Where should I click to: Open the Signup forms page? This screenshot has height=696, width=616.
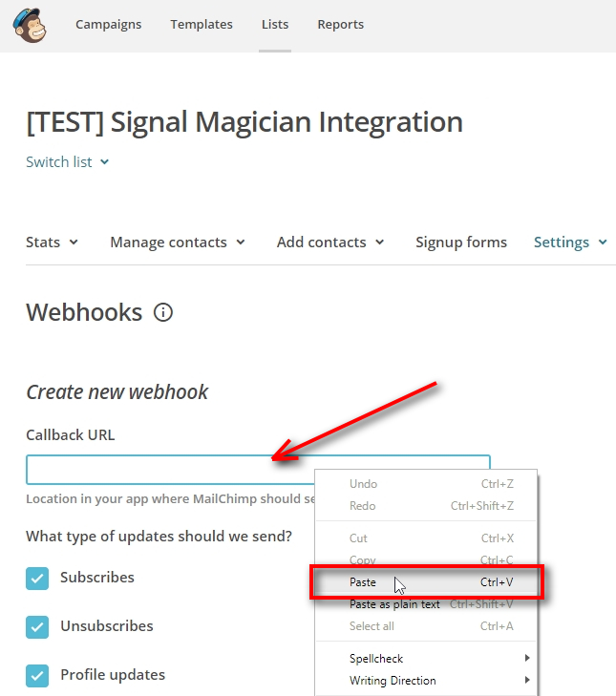461,243
